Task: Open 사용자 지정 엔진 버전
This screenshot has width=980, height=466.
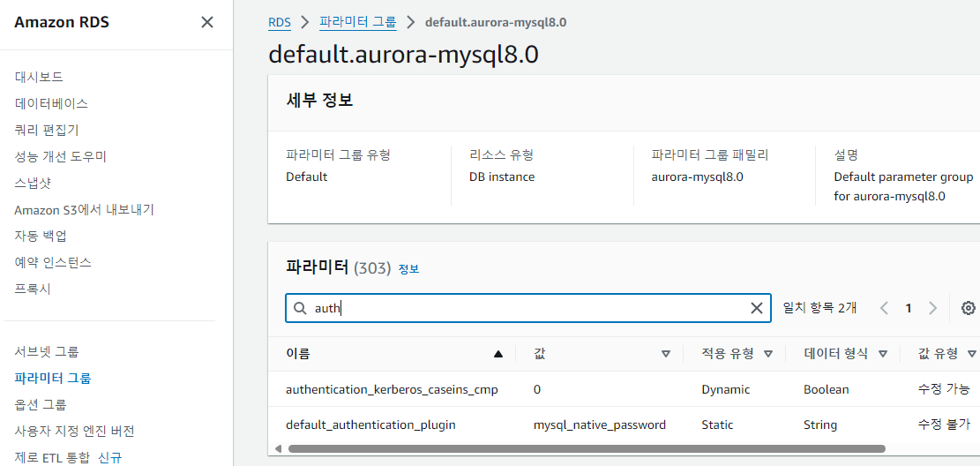Action: pyautogui.click(x=74, y=431)
